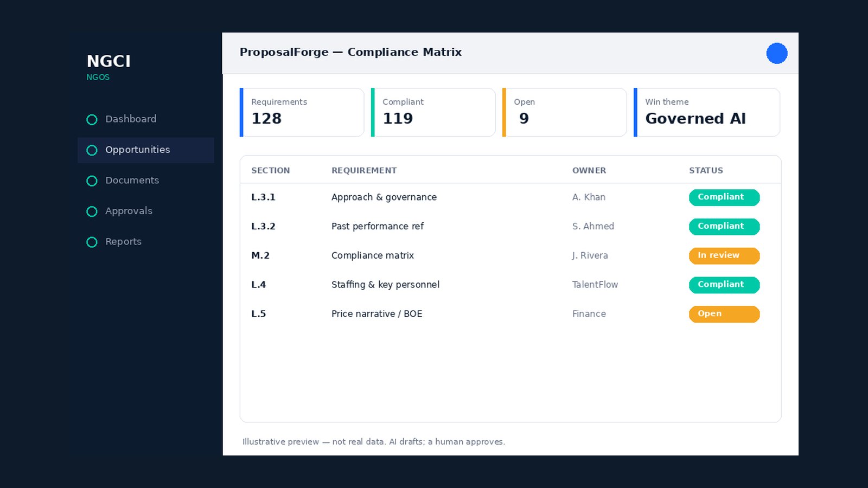Click the Compliant badge for L.3.2
The height and width of the screenshot is (488, 868).
724,227
